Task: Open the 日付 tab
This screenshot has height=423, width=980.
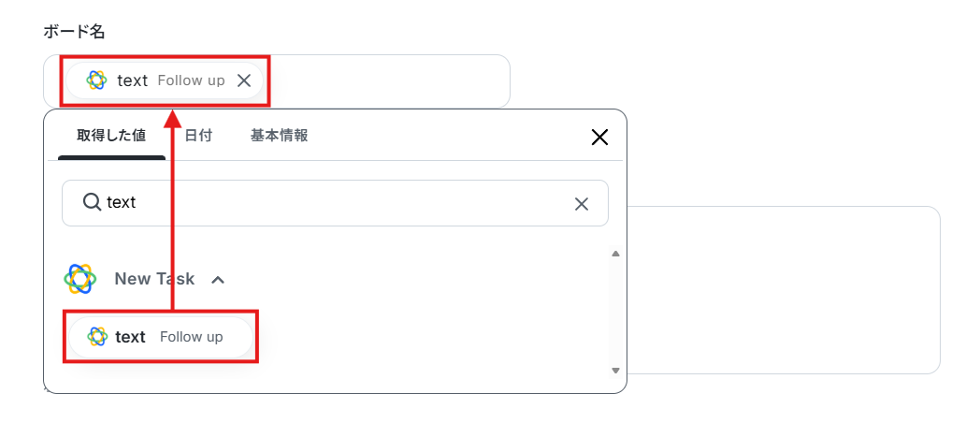Action: point(198,136)
